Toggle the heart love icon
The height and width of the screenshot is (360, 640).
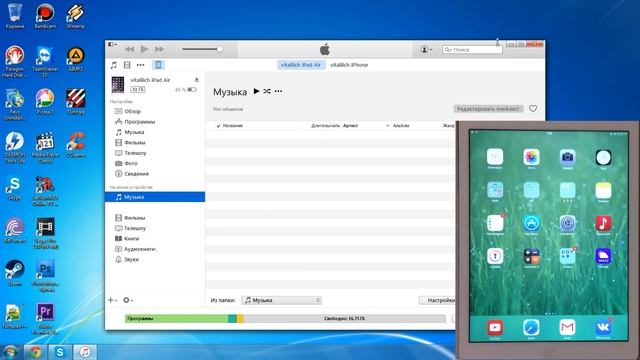533,109
